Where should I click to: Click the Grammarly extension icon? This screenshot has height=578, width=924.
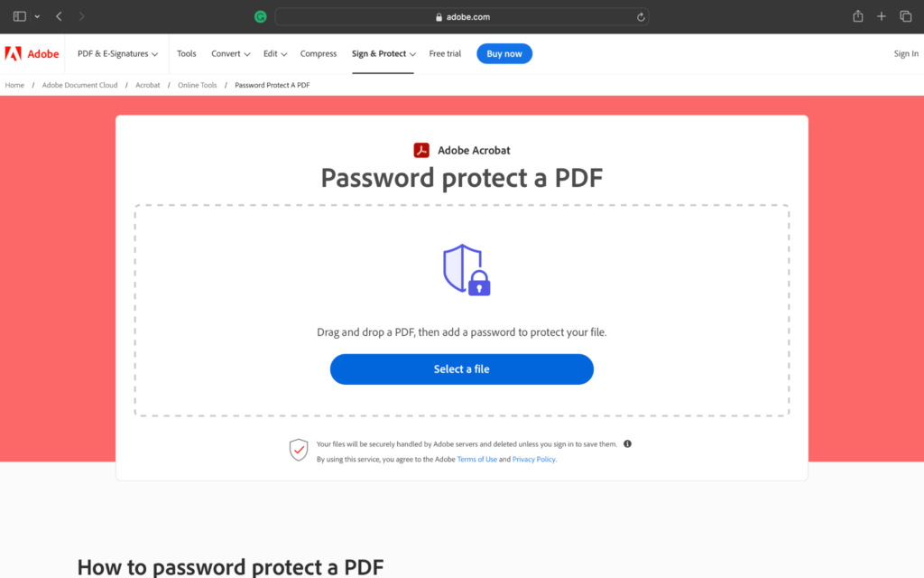pyautogui.click(x=261, y=16)
